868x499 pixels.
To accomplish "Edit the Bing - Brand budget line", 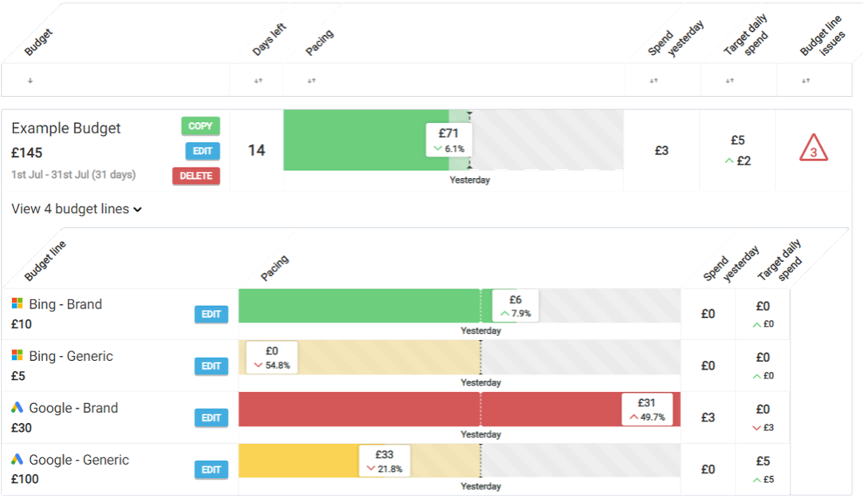I will coord(211,315).
